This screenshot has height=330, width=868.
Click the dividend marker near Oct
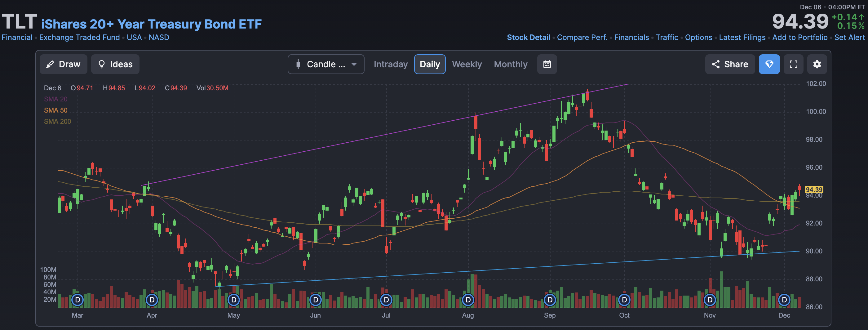tap(624, 300)
